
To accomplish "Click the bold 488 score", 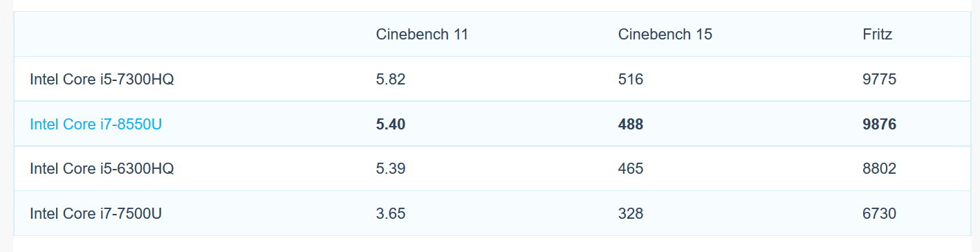I will tap(631, 125).
